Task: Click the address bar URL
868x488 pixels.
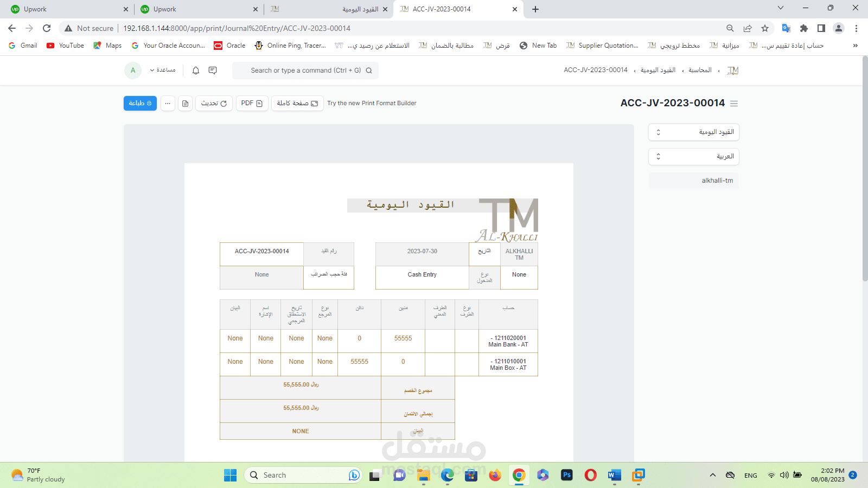Action: (237, 28)
